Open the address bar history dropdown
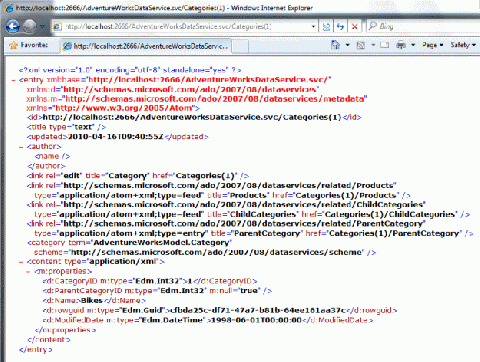The height and width of the screenshot is (362, 480). [313, 26]
